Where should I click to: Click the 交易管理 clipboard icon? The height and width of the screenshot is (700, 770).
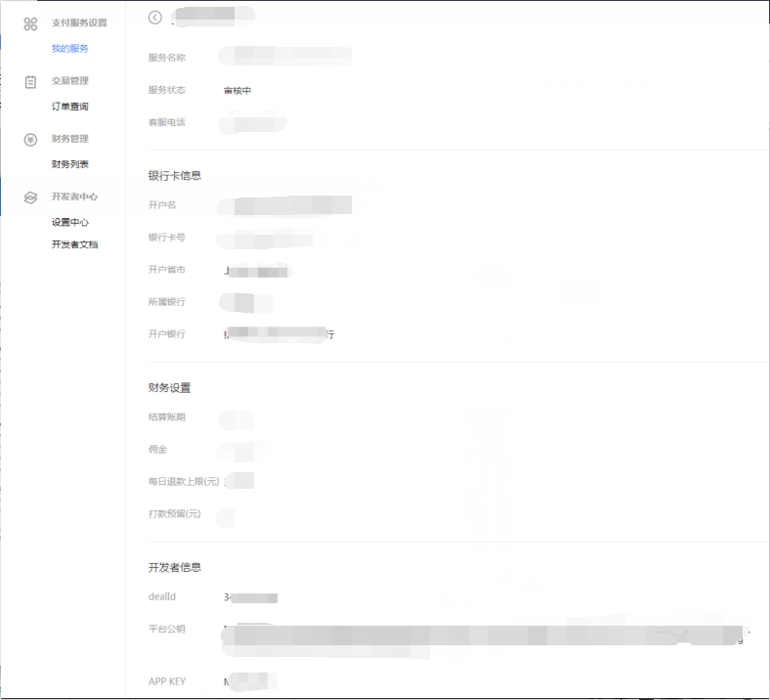pyautogui.click(x=30, y=81)
